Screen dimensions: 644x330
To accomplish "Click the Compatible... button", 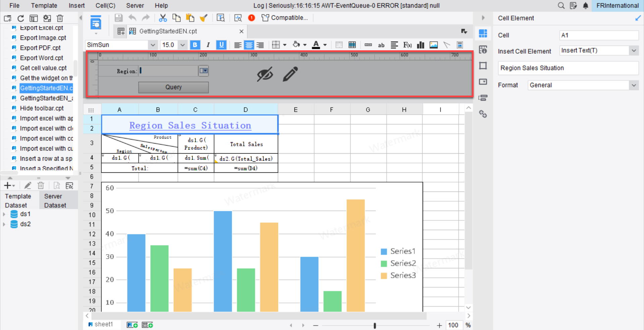I will (x=285, y=18).
